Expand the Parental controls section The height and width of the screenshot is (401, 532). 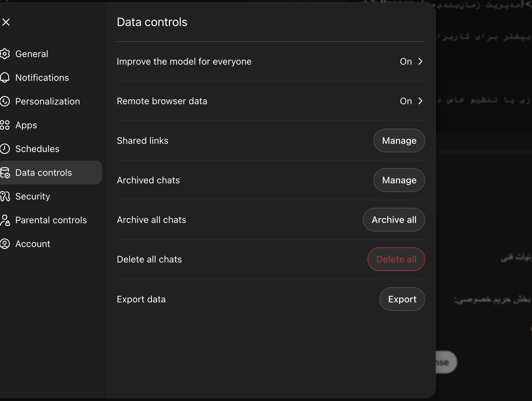coord(51,220)
